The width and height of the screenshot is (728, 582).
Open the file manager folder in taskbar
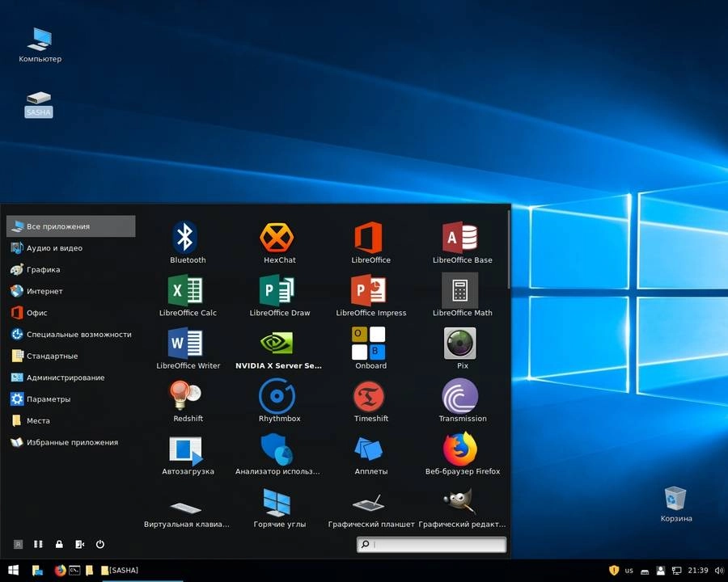pyautogui.click(x=90, y=571)
